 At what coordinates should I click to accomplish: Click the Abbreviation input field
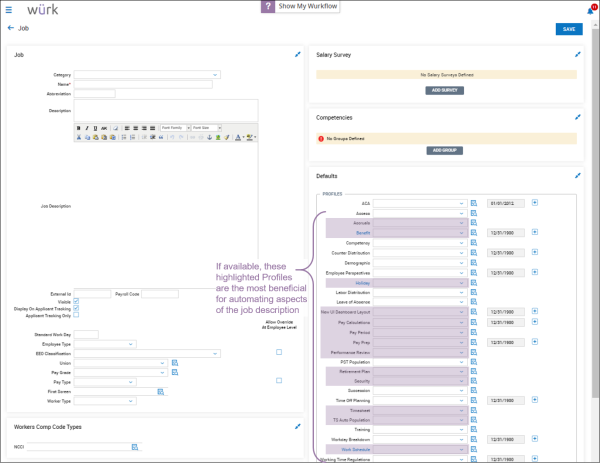pos(95,94)
